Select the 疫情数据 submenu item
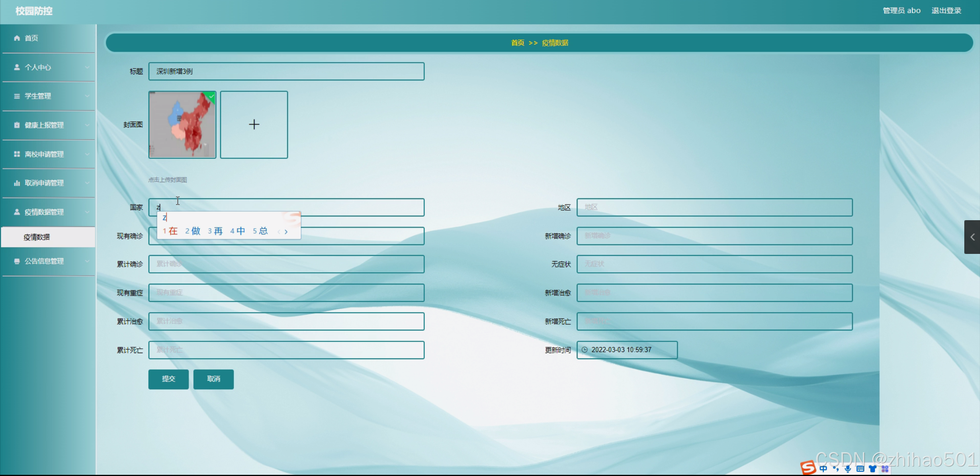This screenshot has width=980, height=476. coord(37,237)
